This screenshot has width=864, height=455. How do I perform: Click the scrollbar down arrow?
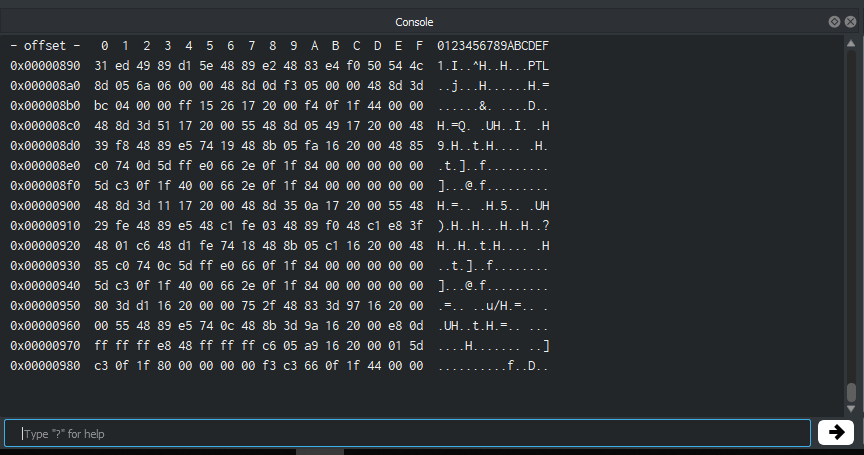(851, 409)
